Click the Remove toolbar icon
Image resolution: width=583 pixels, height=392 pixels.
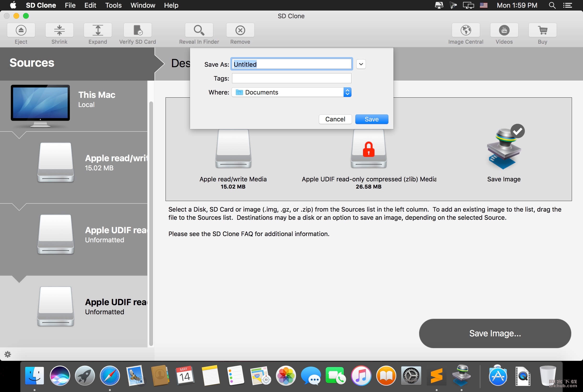(240, 30)
